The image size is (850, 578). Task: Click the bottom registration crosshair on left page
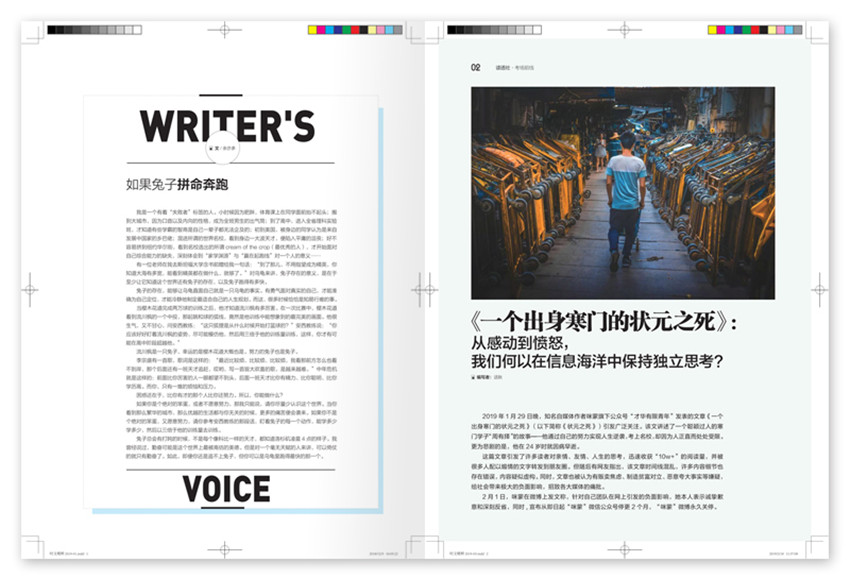(x=223, y=550)
